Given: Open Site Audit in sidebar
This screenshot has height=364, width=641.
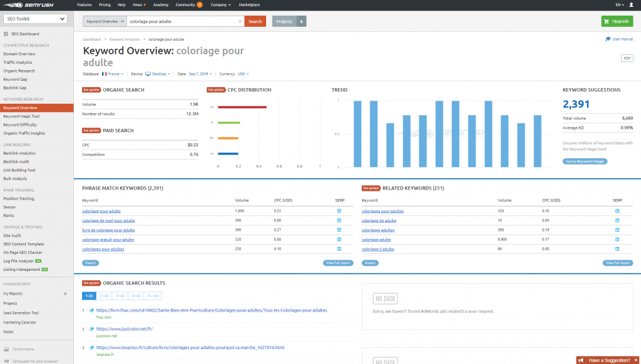Looking at the screenshot, I should pos(13,236).
